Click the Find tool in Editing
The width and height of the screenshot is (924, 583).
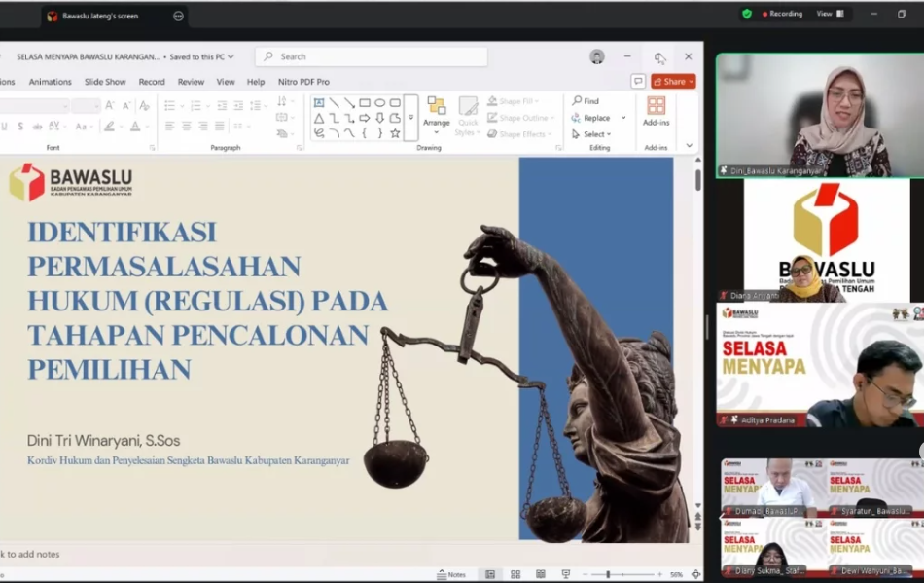point(586,101)
